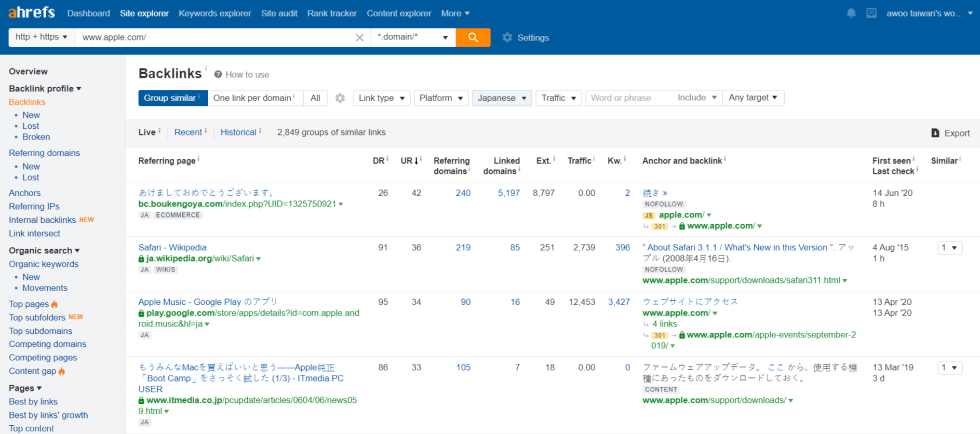Open Overview in the sidebar
Viewport: 980px width, 434px height.
(x=28, y=72)
